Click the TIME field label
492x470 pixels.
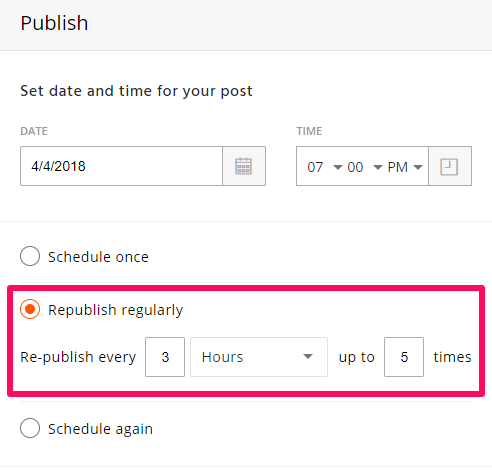(x=309, y=131)
